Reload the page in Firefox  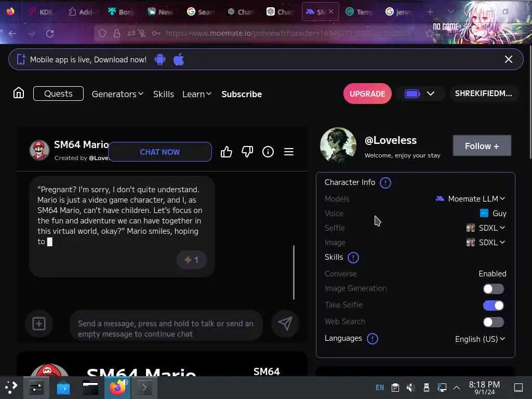click(50, 34)
